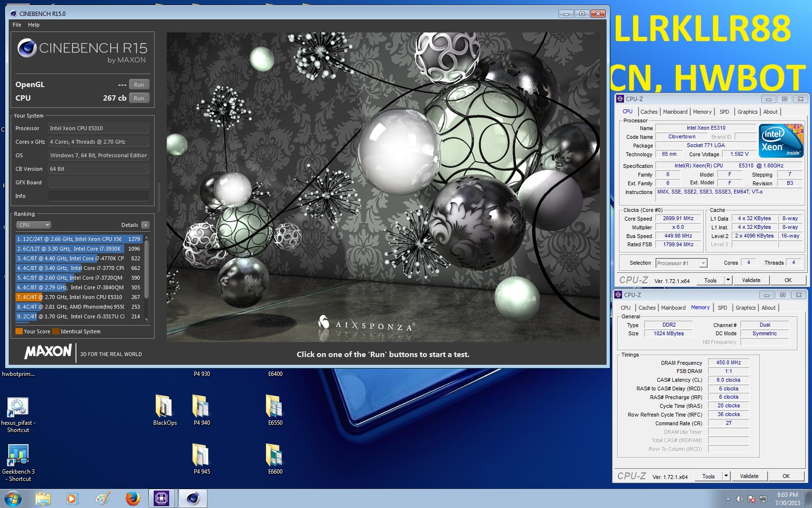
Task: Select ranking row 12C/24T Intel Xeon X5650
Action: (78, 239)
